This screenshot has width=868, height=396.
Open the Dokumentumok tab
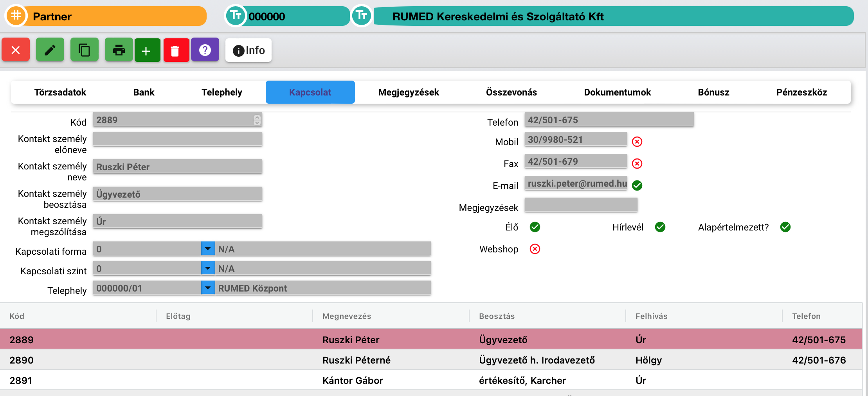[x=618, y=92]
